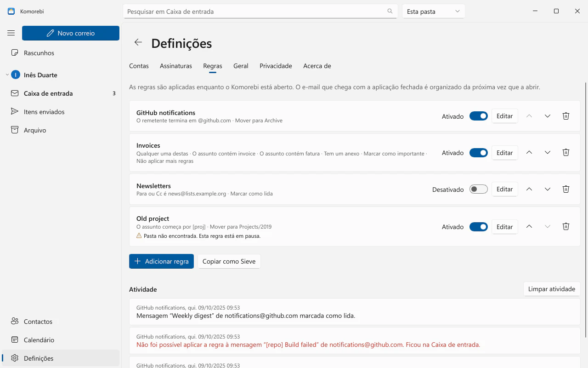
Task: Delete the GitHub notifications rule
Action: [566, 116]
